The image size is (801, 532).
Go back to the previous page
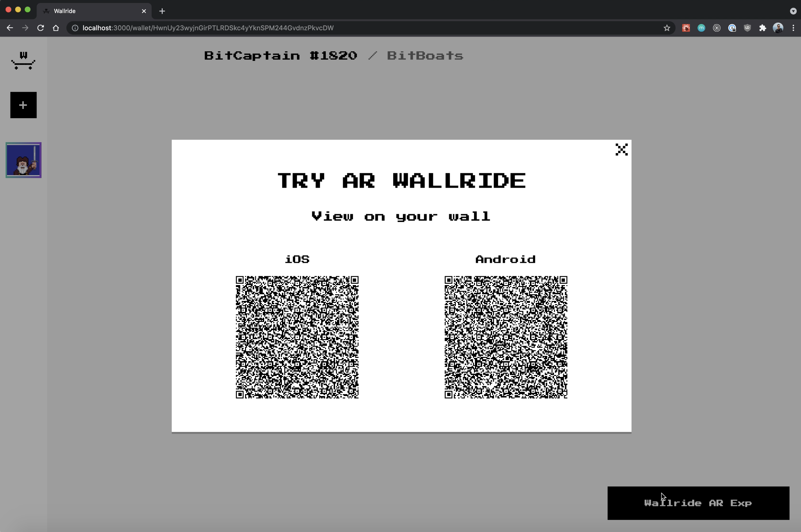coord(10,28)
